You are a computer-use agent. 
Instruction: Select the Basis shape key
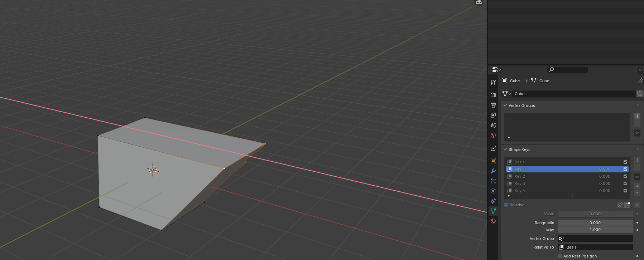[x=567, y=162]
